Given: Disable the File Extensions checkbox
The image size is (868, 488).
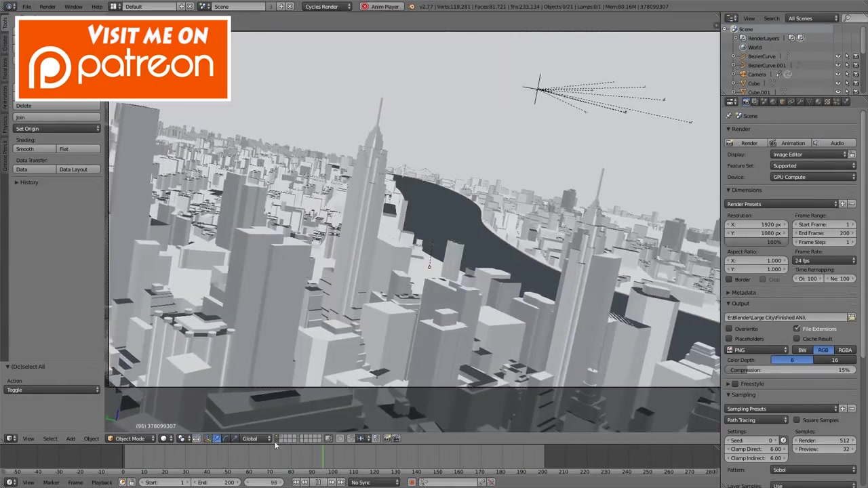Looking at the screenshot, I should pos(797,329).
